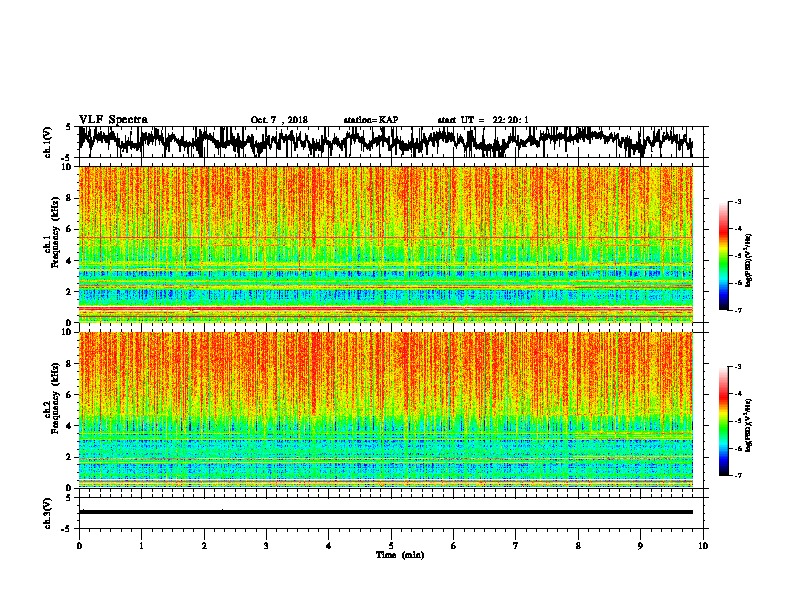Click time axis tick label "0"
This screenshot has width=792, height=612.
[79, 546]
